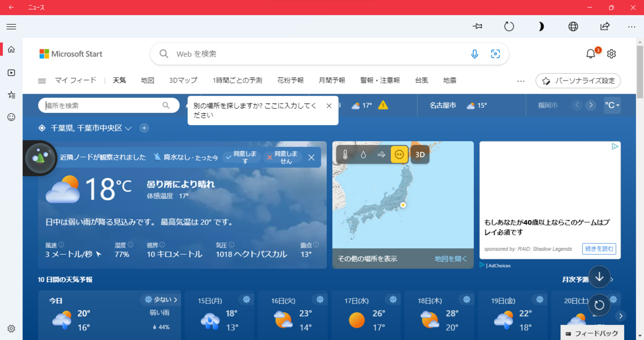Open 15日(月) forecast card
644x340 pixels.
pyautogui.click(x=220, y=315)
